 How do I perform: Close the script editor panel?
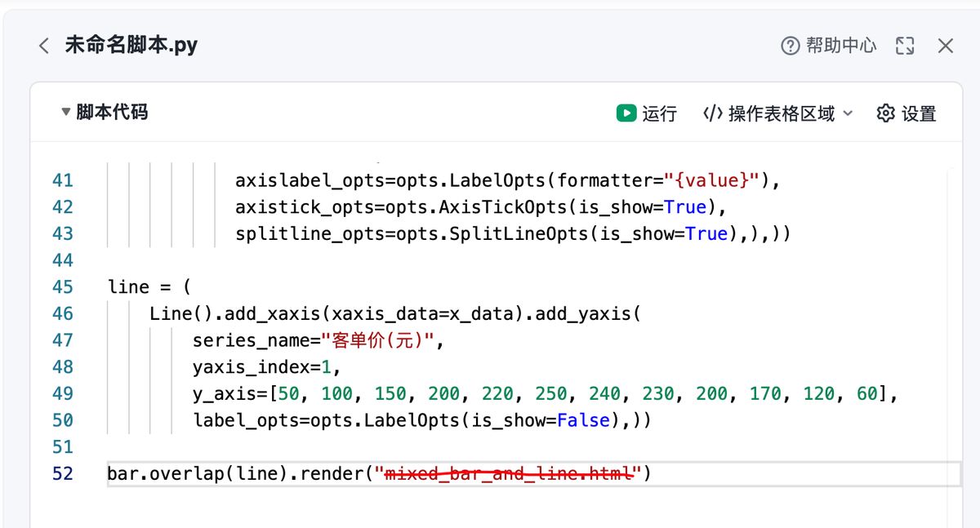point(946,46)
